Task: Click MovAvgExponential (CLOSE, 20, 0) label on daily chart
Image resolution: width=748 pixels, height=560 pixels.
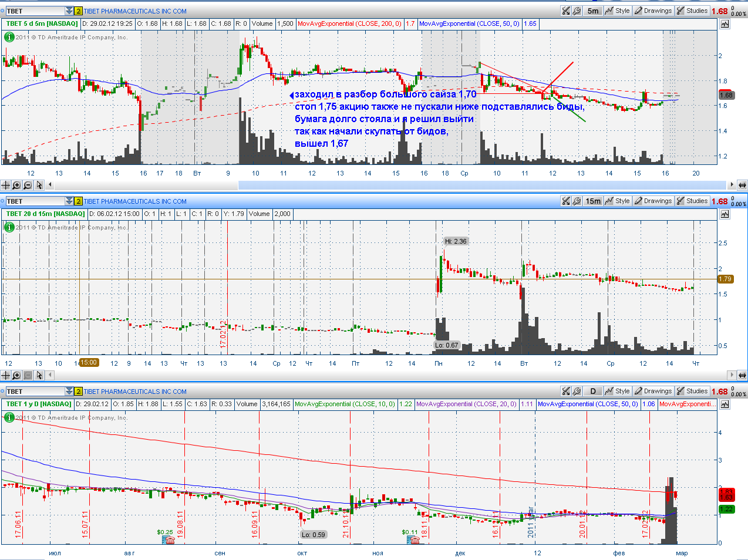Action: tap(466, 404)
